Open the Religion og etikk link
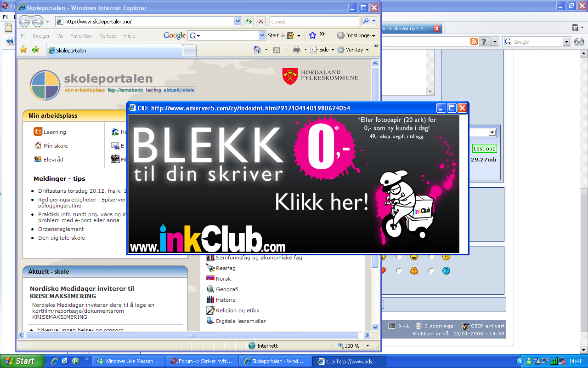This screenshot has width=588, height=368. (237, 310)
